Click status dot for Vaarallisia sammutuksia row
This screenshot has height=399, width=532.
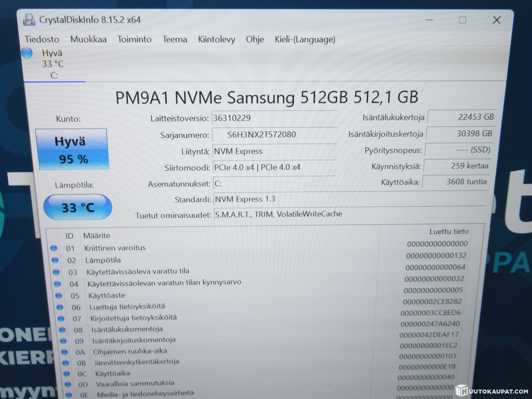[x=68, y=384]
